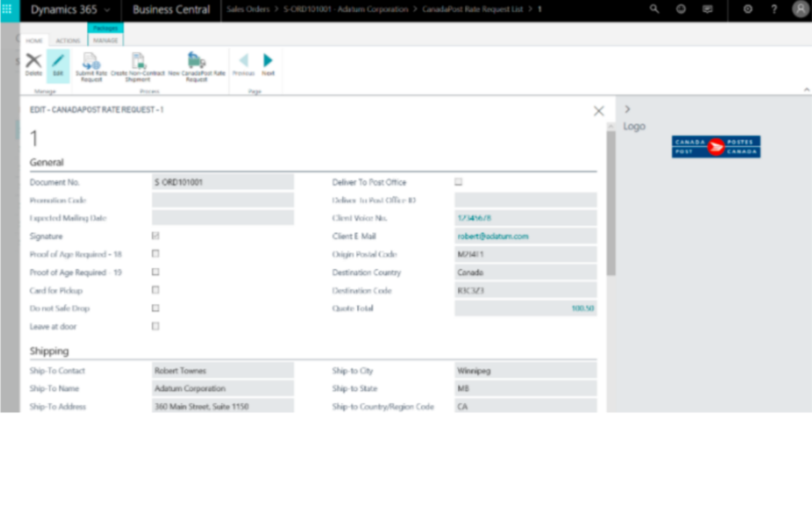
Task: Toggle Deliver To Post Office checkbox
Action: [x=458, y=182]
